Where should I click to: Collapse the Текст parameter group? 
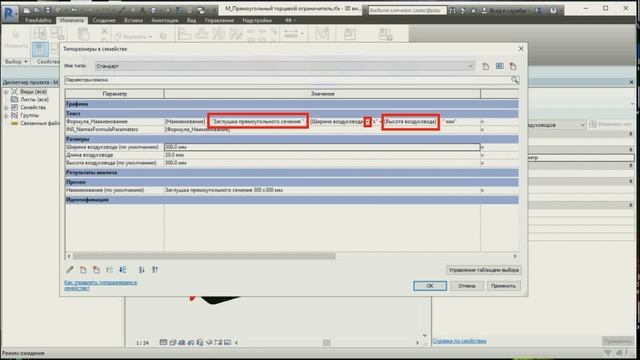click(x=291, y=113)
